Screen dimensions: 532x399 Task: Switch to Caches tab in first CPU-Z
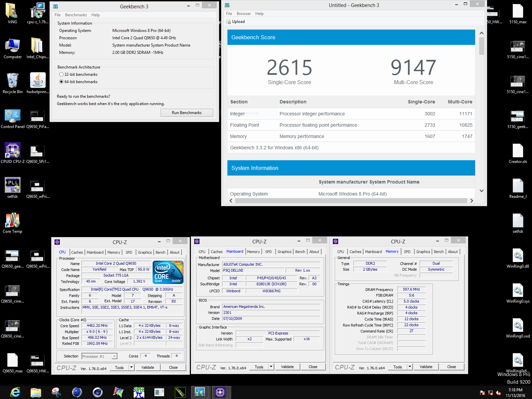point(77,252)
